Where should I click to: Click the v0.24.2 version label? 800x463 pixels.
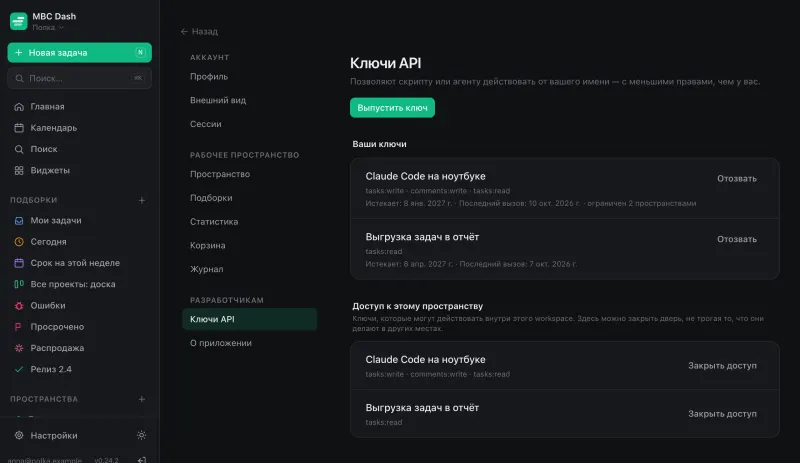106,460
